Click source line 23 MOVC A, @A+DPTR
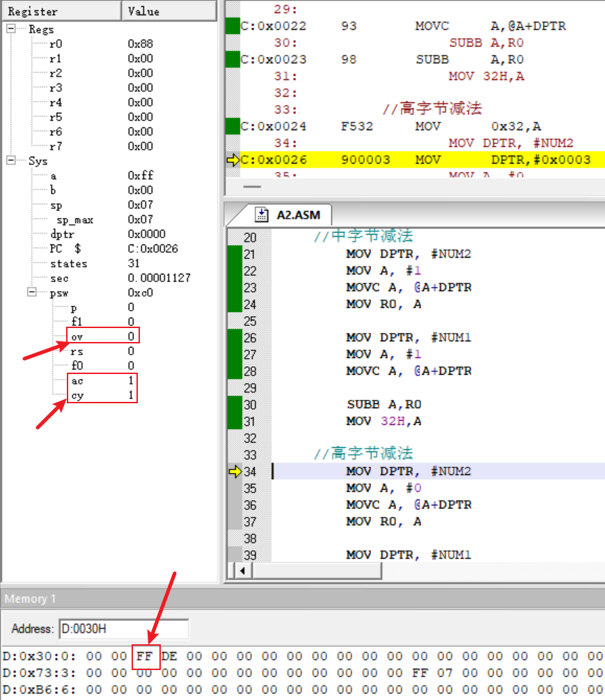 click(x=409, y=288)
